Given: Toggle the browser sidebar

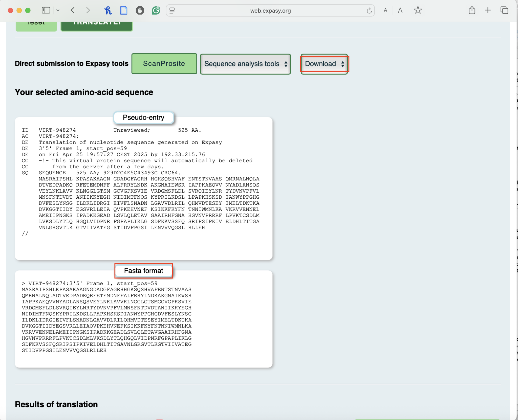Looking at the screenshot, I should click(x=46, y=10).
